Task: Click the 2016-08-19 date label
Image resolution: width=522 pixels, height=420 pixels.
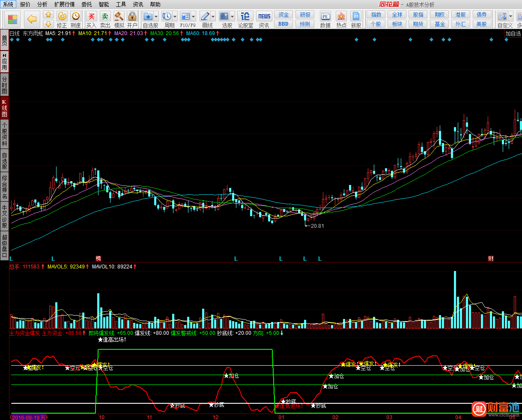Action: (29, 417)
